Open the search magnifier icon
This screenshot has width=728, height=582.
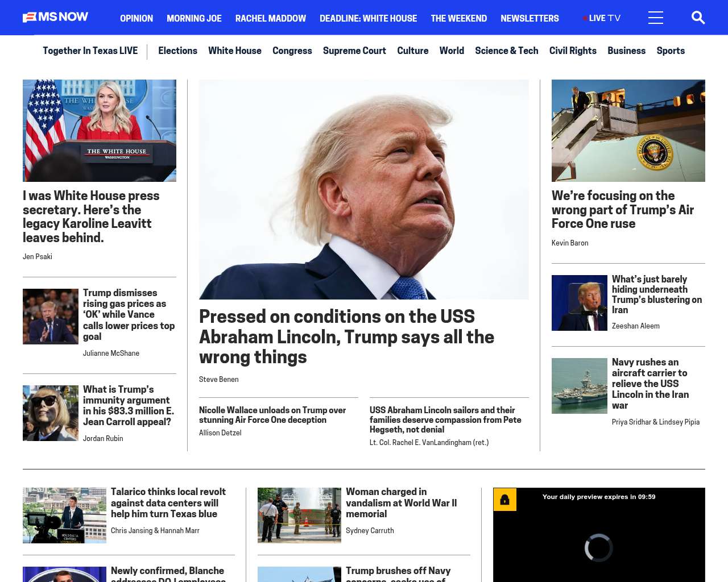[698, 18]
